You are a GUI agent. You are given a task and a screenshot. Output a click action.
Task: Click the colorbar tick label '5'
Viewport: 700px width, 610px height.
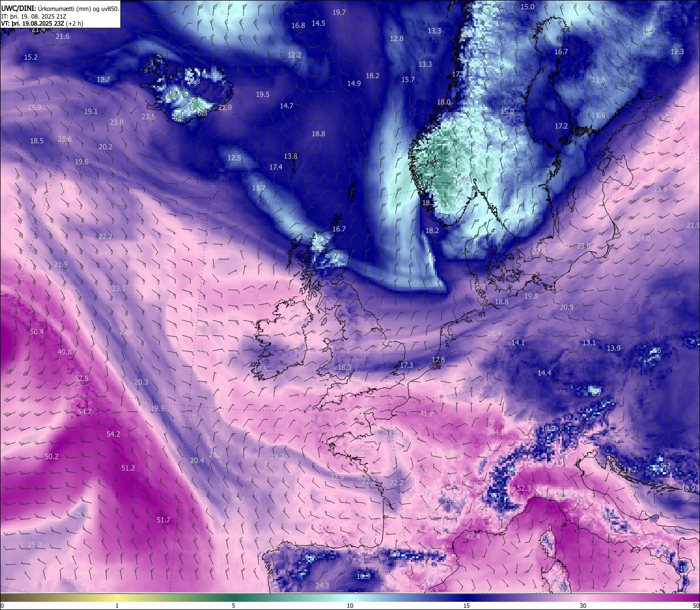[234, 606]
